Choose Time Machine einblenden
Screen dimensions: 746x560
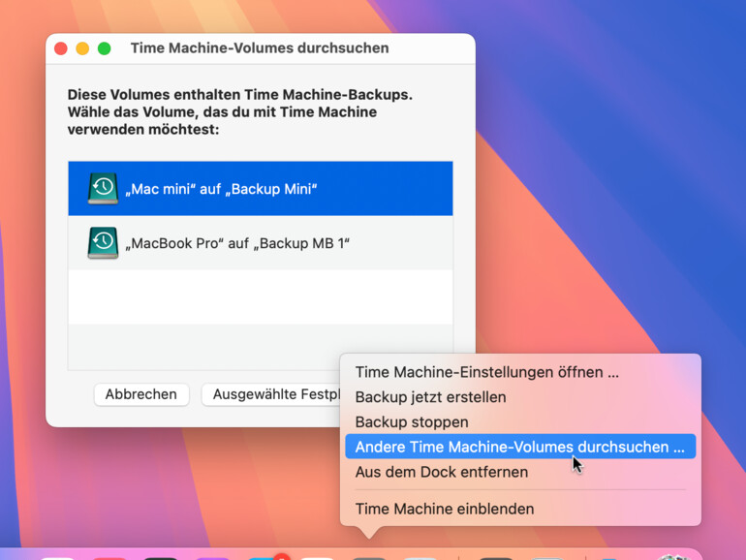click(x=520, y=509)
